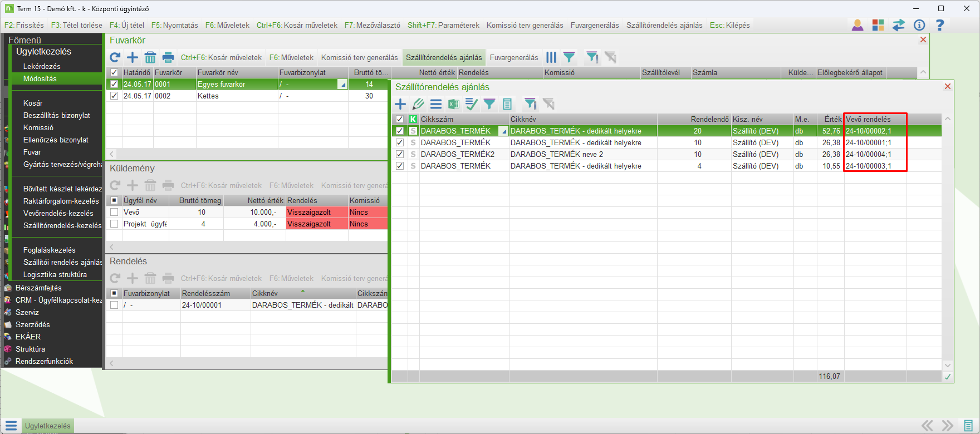Open dropdown arrow in Fuvarbizonylat cell

[343, 85]
